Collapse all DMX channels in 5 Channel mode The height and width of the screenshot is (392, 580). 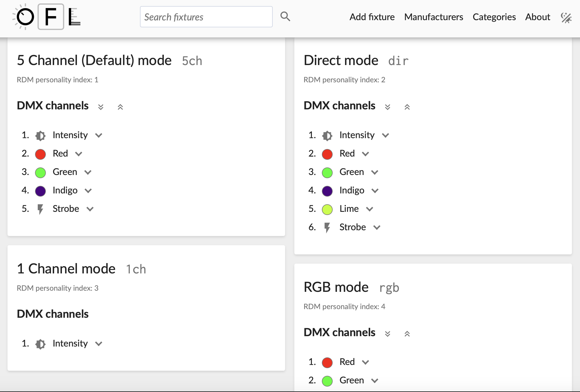click(121, 107)
